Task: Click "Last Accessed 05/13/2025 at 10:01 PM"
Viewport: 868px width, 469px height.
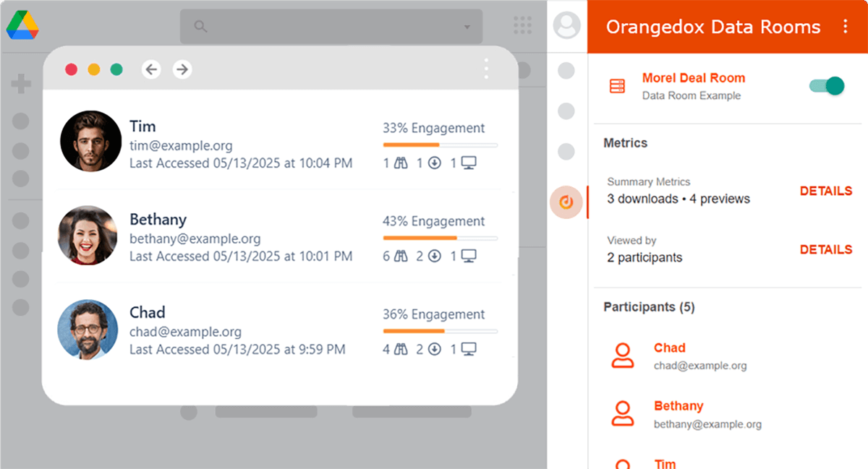Action: click(241, 256)
